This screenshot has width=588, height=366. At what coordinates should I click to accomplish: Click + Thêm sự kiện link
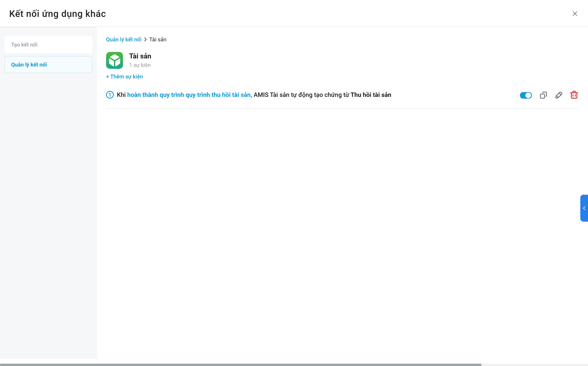124,77
